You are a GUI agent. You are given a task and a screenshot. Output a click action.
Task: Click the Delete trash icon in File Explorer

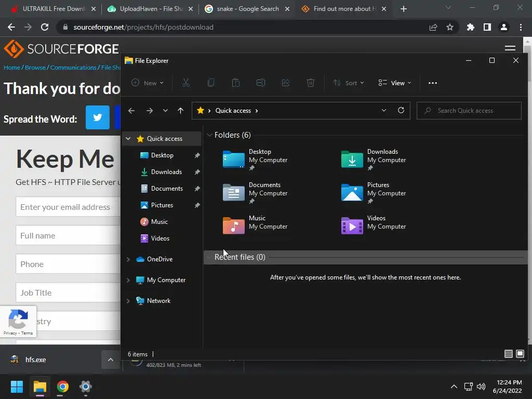311,83
